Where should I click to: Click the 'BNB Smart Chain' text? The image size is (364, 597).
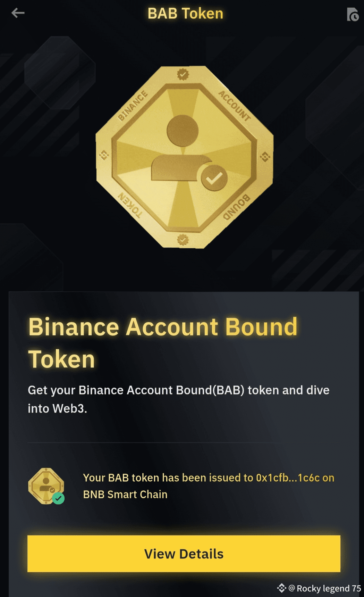125,494
